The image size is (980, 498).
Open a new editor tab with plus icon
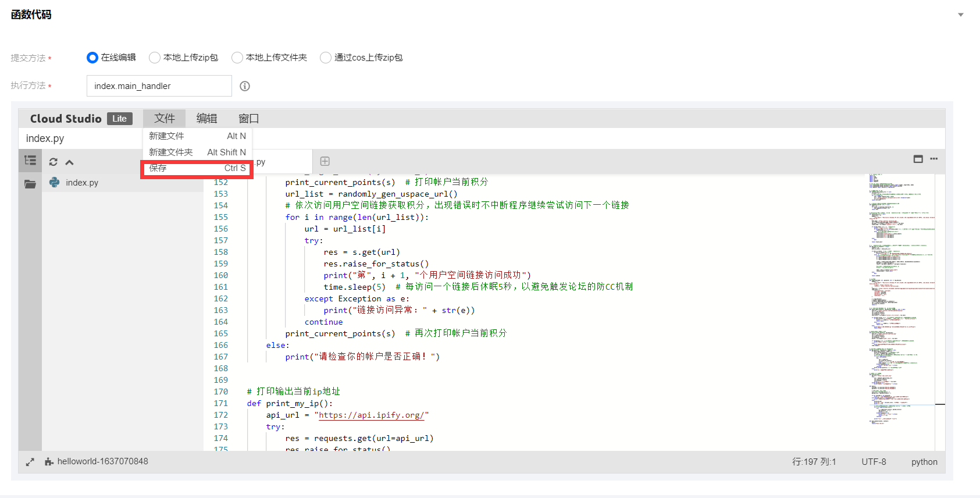[325, 161]
